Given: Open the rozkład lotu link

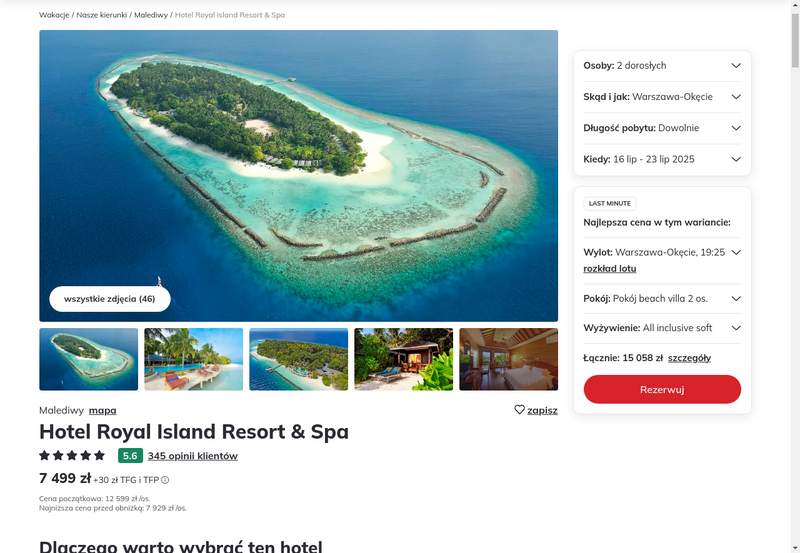Looking at the screenshot, I should (x=610, y=269).
